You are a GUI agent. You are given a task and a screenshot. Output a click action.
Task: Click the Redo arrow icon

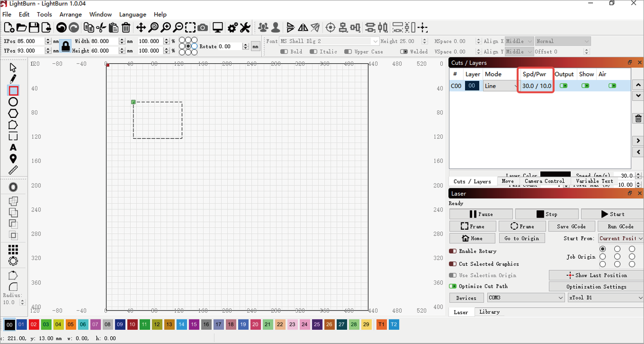pyautogui.click(x=74, y=28)
